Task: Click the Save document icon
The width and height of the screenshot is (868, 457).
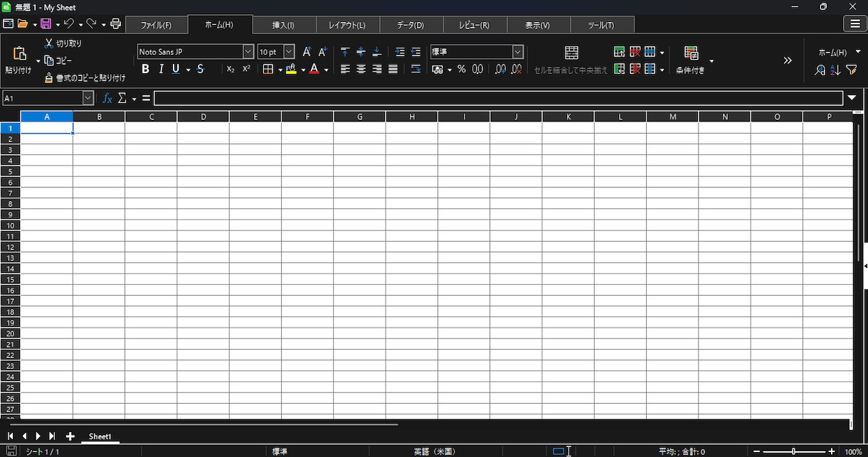Action: 46,23
